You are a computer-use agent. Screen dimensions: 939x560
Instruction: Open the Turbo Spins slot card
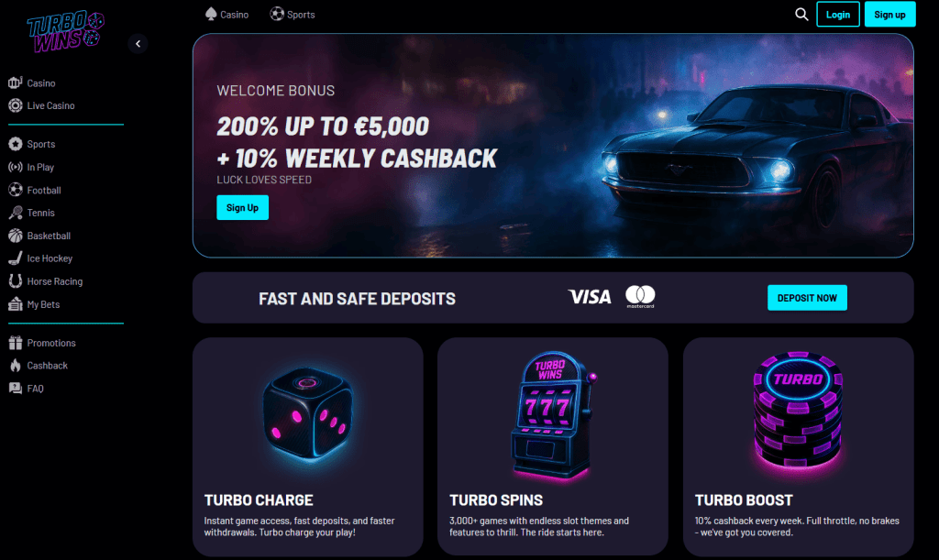(552, 446)
